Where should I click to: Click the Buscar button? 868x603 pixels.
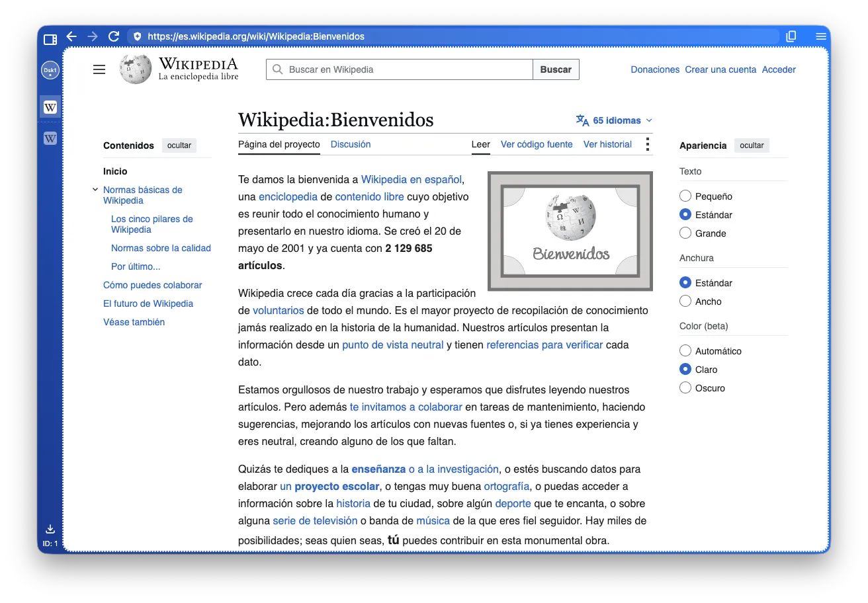[556, 69]
